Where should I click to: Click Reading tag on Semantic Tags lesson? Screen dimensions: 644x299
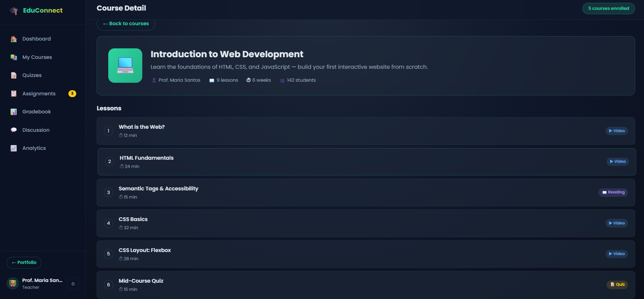(613, 192)
